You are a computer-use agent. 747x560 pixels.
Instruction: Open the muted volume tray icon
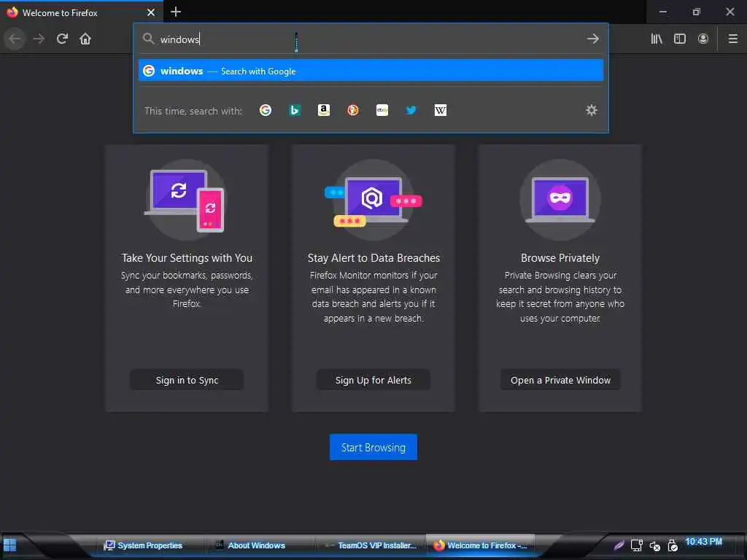654,545
